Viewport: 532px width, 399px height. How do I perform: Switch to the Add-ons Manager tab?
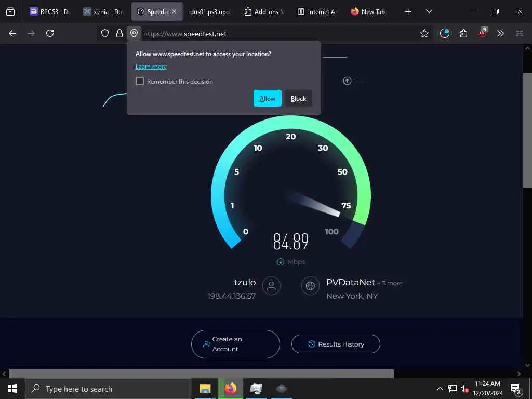click(x=263, y=11)
